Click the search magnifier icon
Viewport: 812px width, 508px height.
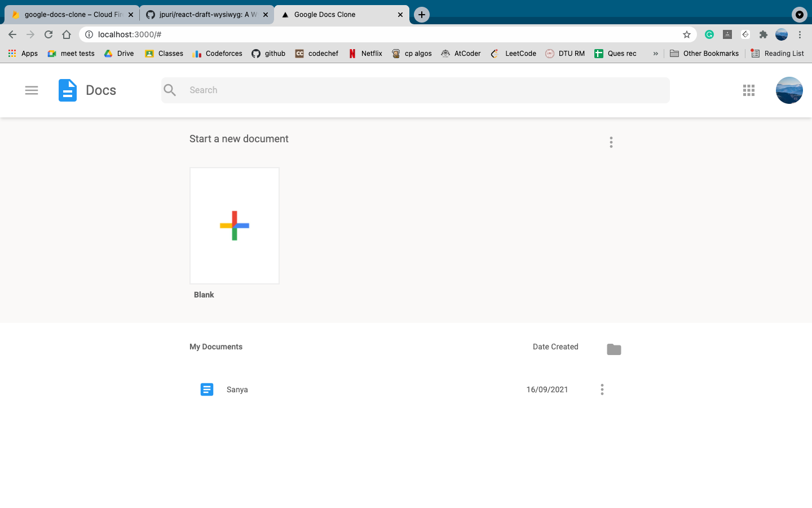[170, 90]
